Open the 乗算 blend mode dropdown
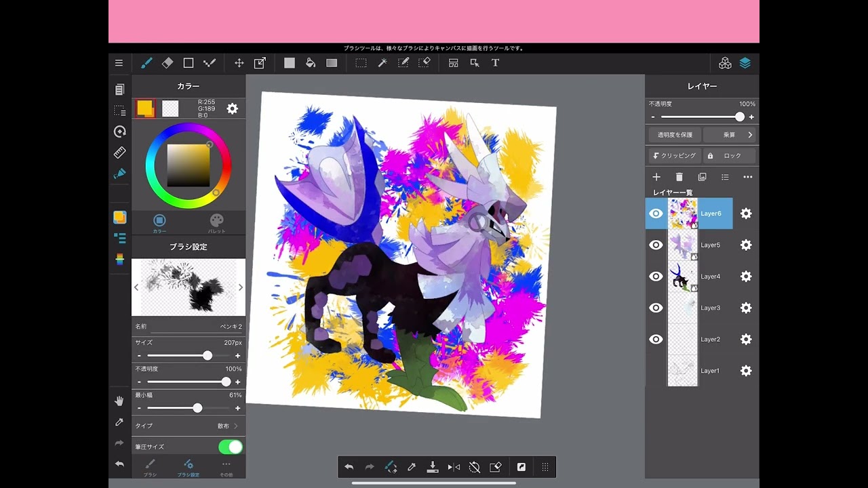The image size is (868, 488). point(730,135)
